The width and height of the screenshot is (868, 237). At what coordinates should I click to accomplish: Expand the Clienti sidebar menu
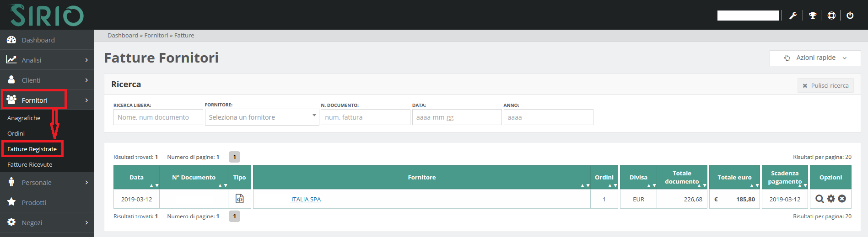coord(47,80)
